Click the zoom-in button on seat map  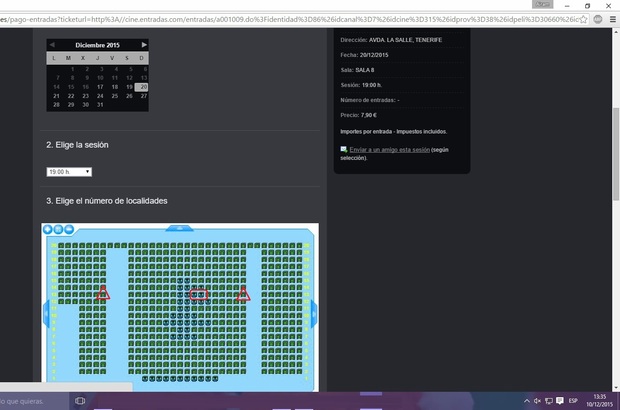[x=49, y=230]
